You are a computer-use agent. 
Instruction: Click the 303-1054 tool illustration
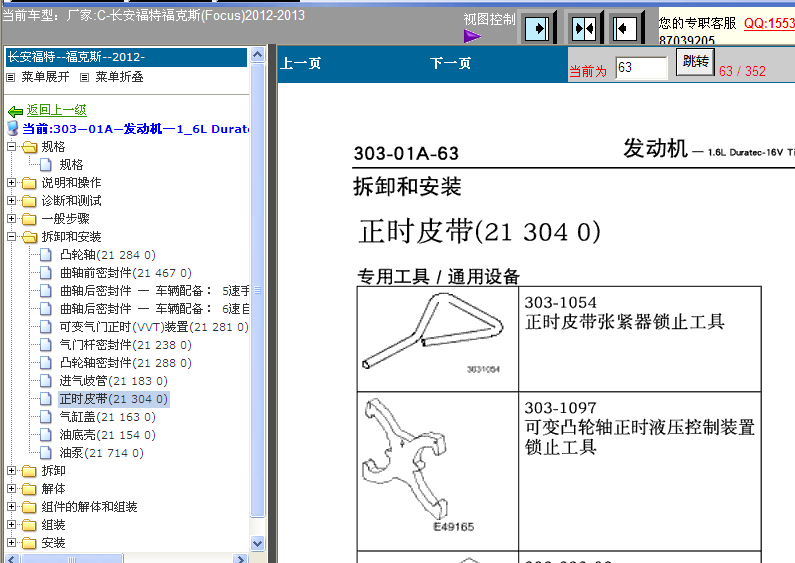tap(432, 332)
